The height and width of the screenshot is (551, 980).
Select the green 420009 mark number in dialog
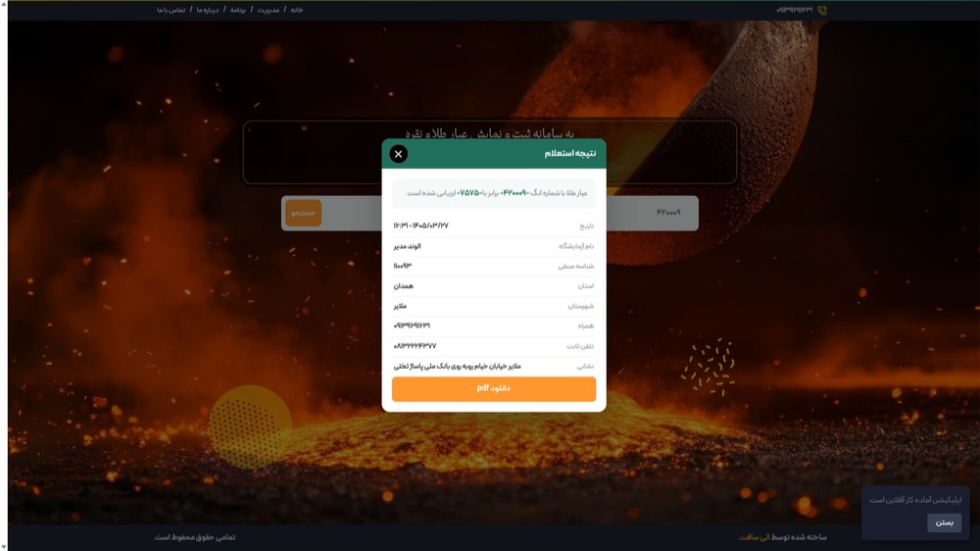tap(514, 192)
